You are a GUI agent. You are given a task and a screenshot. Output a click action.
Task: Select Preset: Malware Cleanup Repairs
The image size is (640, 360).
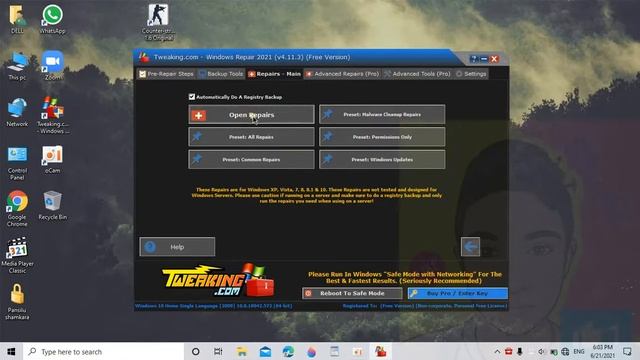382,115
